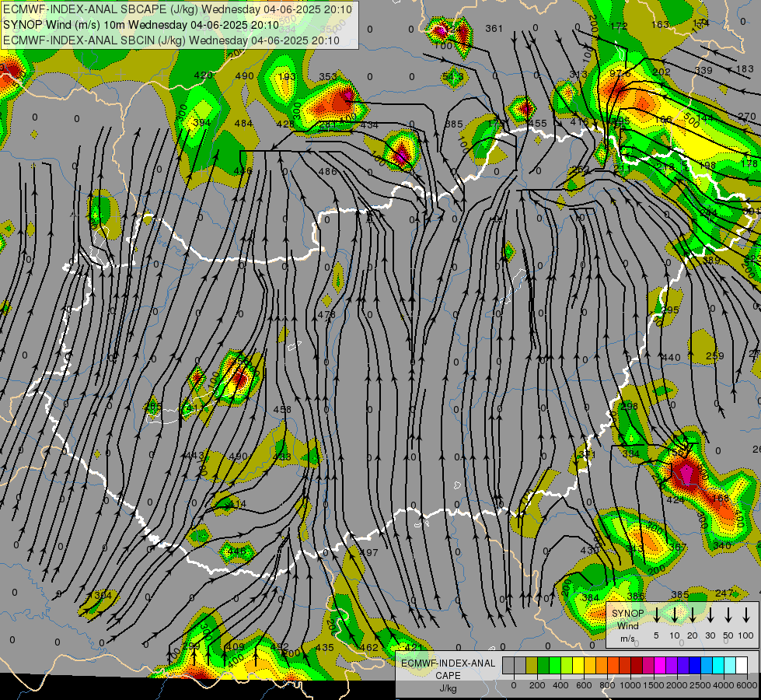Viewport: 761px width, 700px height.
Task: Click the map value '420'
Action: pyautogui.click(x=203, y=75)
